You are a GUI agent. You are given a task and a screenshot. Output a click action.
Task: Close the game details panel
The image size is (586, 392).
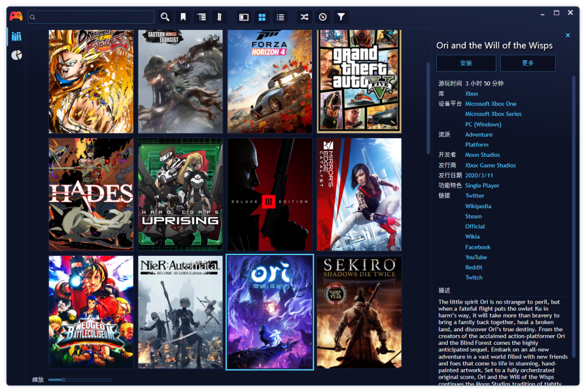pyautogui.click(x=568, y=35)
